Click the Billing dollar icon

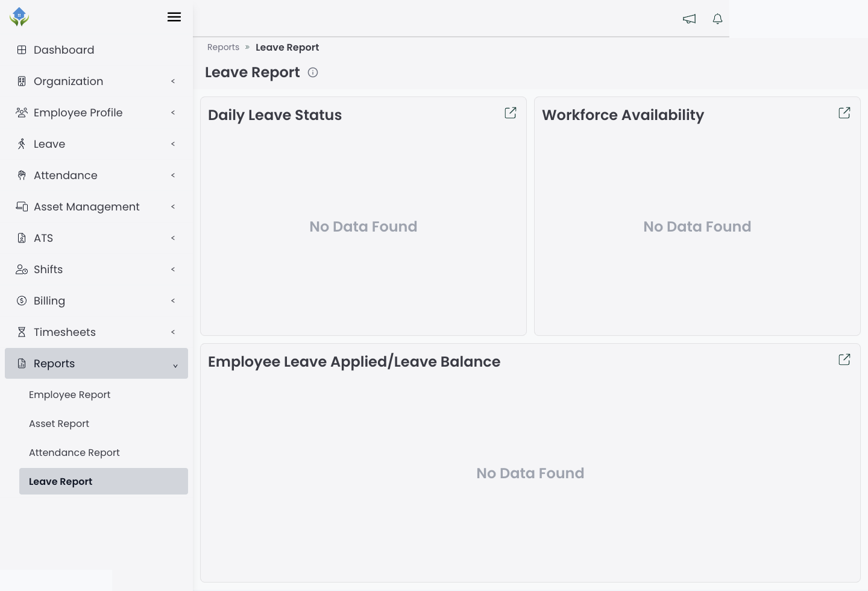pyautogui.click(x=22, y=301)
